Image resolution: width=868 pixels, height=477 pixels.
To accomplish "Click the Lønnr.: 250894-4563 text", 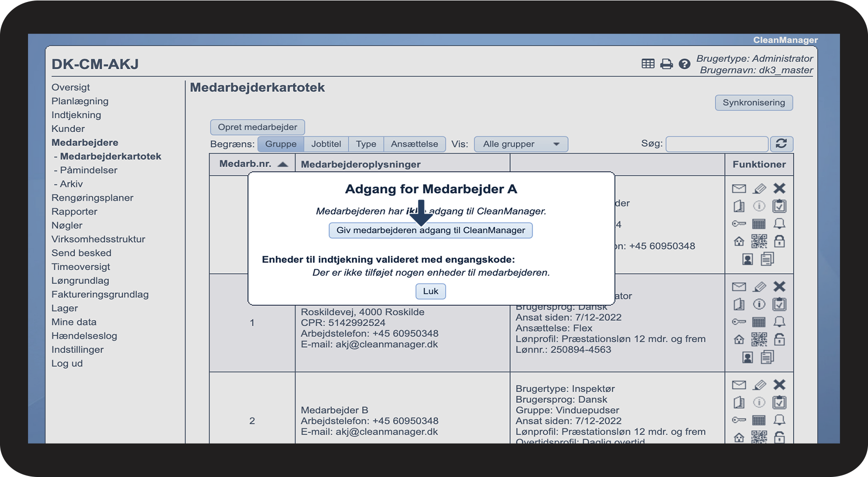I will pos(563,349).
